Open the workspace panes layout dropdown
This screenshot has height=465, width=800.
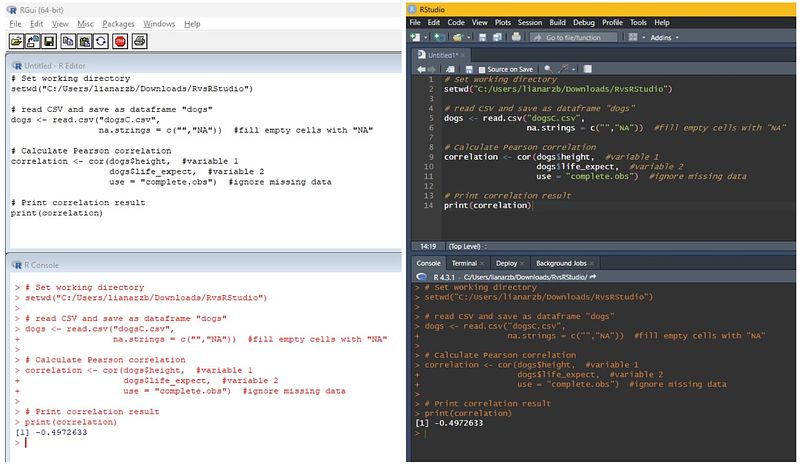(x=630, y=37)
